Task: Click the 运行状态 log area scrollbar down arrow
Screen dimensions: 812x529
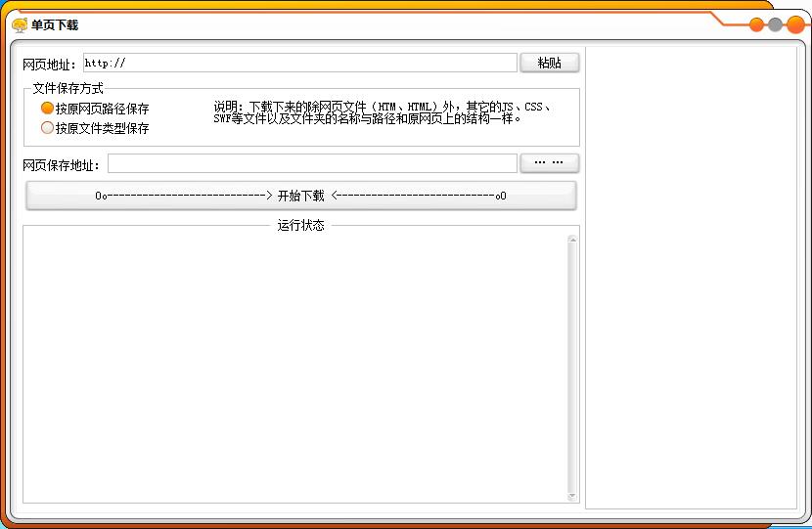Action: (x=572, y=496)
